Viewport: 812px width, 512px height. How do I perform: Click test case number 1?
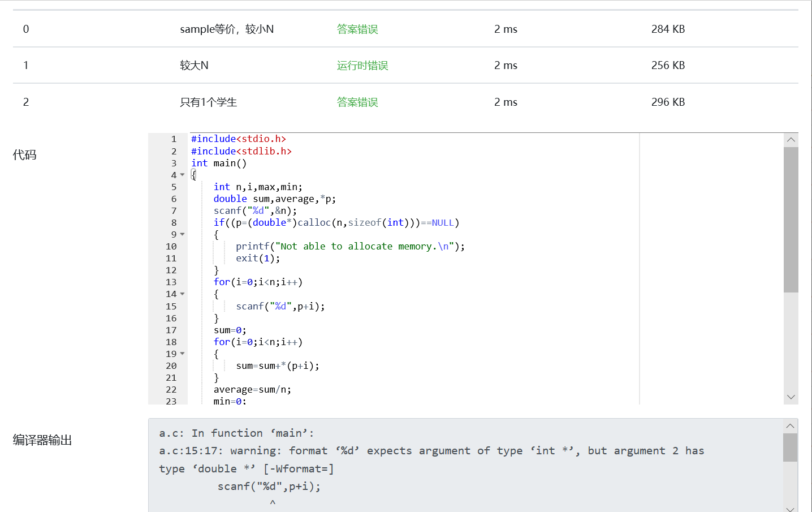(26, 66)
